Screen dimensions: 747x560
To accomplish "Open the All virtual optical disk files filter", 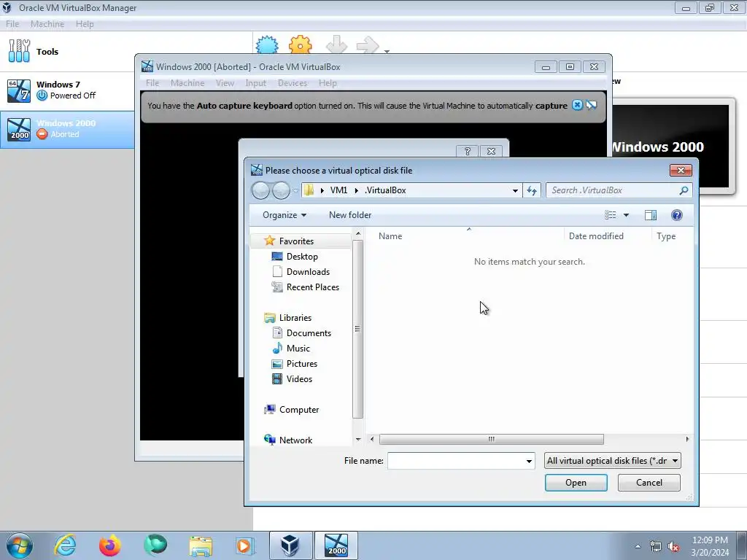I will pyautogui.click(x=613, y=461).
